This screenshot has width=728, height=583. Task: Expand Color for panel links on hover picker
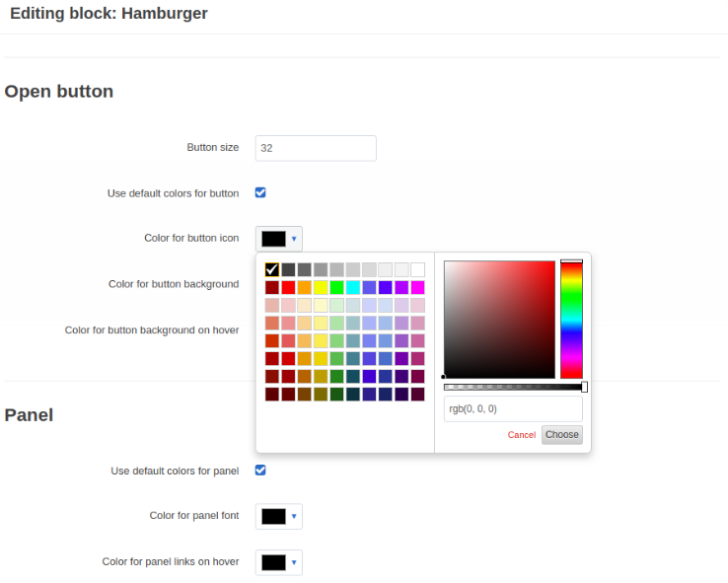point(278,562)
